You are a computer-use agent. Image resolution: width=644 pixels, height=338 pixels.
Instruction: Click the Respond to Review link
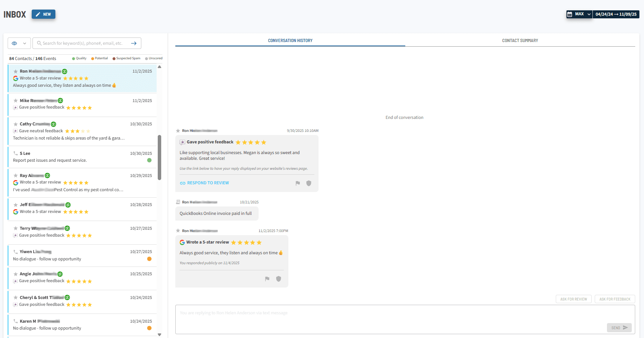pos(208,183)
